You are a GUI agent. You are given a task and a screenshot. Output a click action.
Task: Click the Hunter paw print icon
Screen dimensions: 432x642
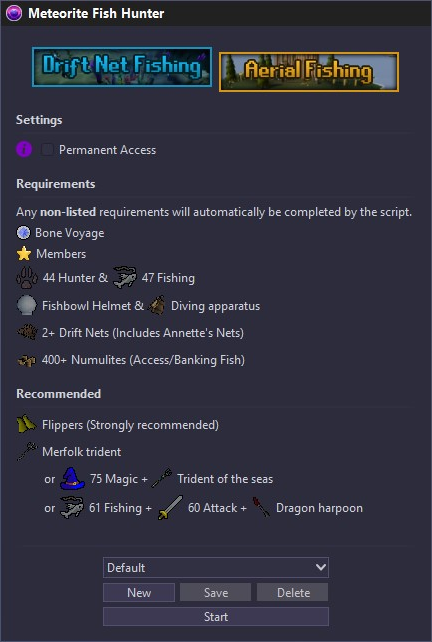tap(27, 278)
